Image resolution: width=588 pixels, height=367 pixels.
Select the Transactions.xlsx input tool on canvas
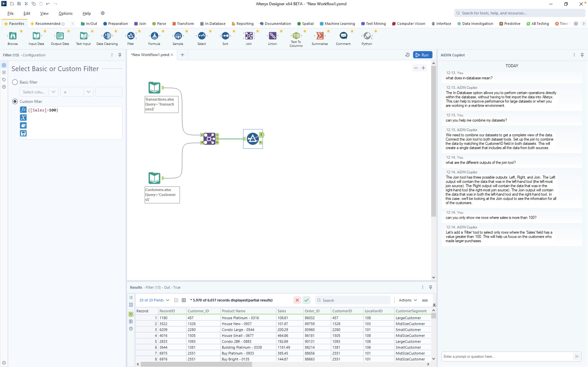[x=154, y=88]
